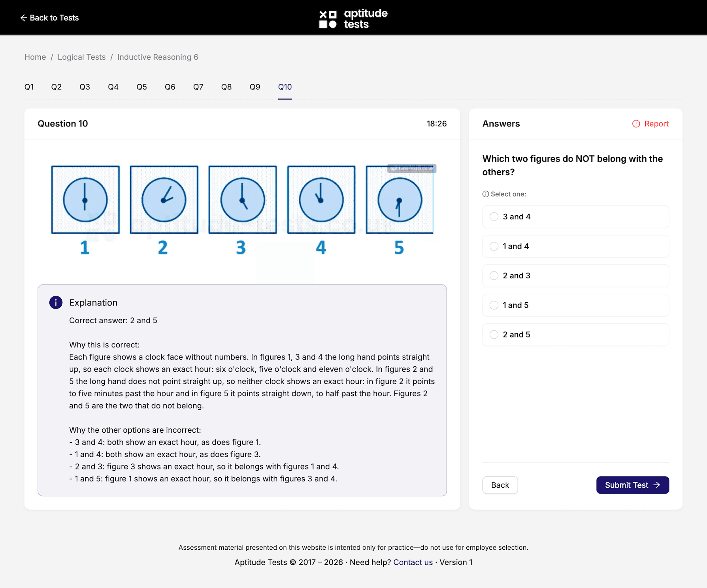Select the Q5 question tab
The height and width of the screenshot is (588, 707).
[x=141, y=87]
